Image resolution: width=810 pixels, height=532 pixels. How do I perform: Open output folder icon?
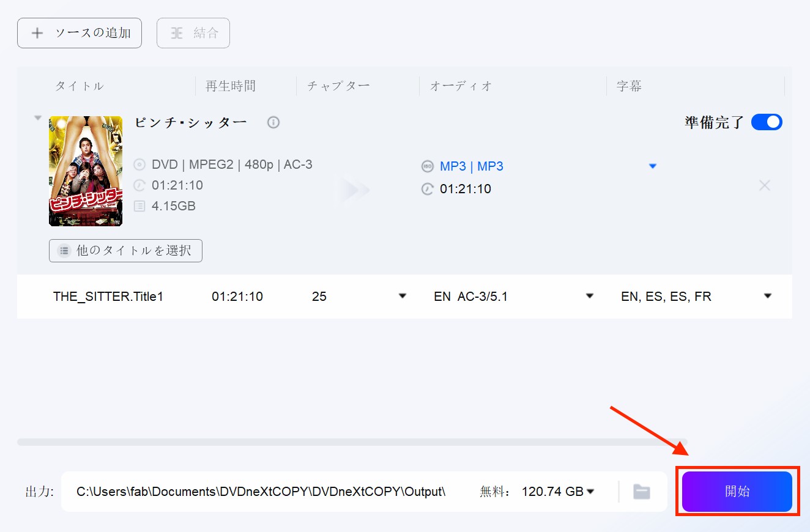point(641,492)
